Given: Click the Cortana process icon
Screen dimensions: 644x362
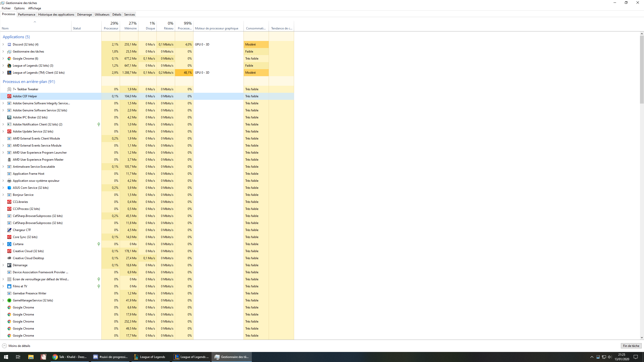Looking at the screenshot, I should coord(9,244).
